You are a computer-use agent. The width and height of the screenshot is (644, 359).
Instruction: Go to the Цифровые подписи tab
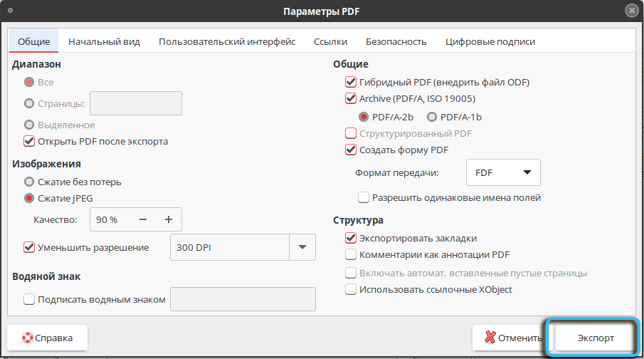click(490, 42)
